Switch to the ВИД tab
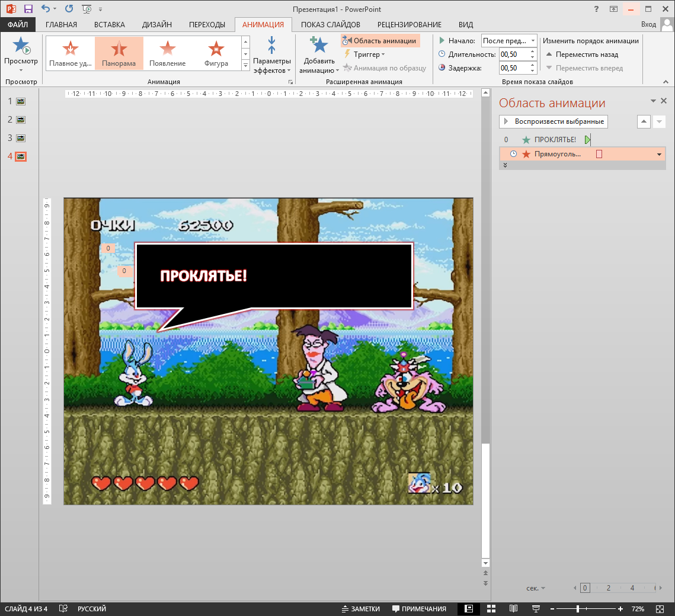 tap(466, 24)
